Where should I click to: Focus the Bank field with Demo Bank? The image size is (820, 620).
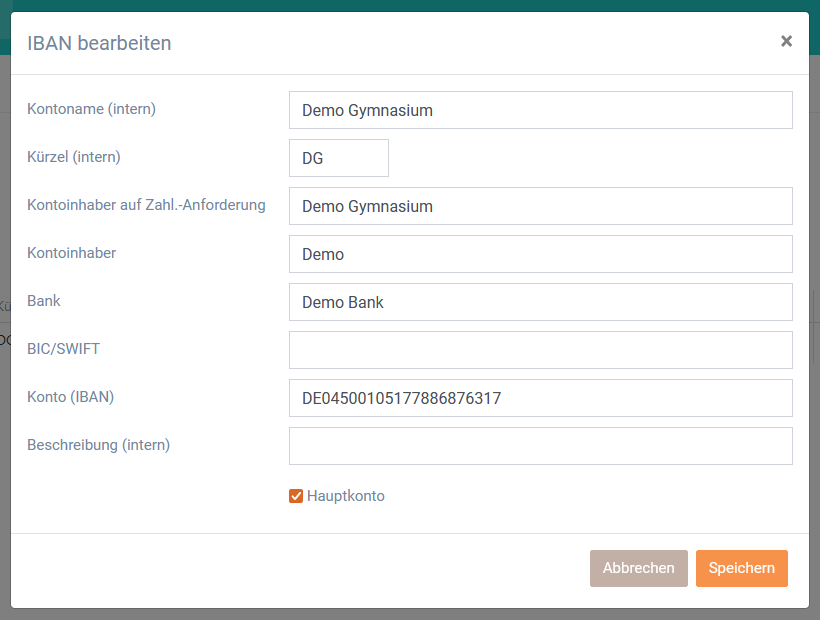(541, 302)
